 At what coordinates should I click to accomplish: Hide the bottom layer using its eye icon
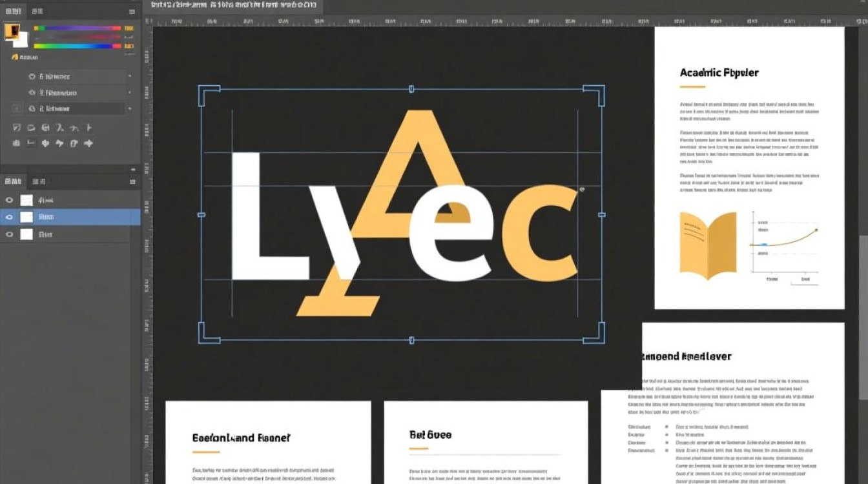(9, 234)
